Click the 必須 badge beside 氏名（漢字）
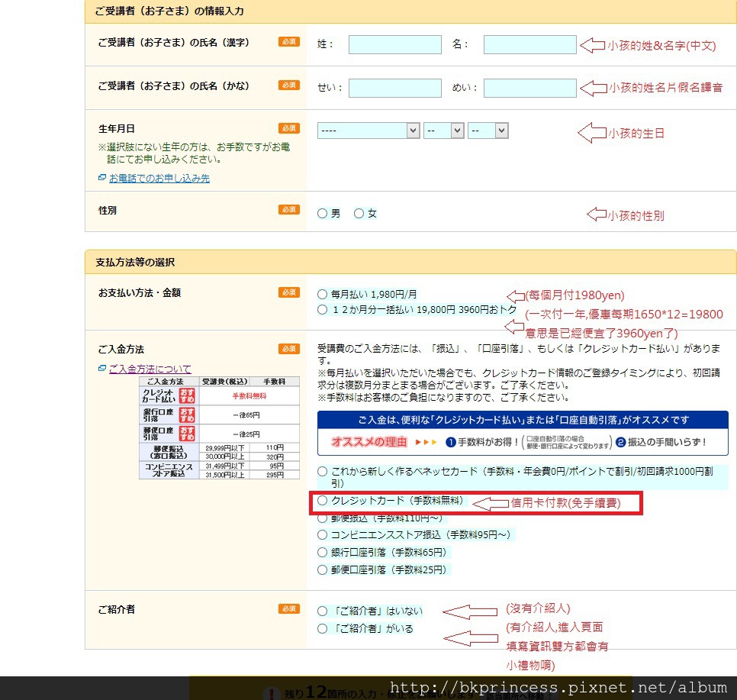 289,41
